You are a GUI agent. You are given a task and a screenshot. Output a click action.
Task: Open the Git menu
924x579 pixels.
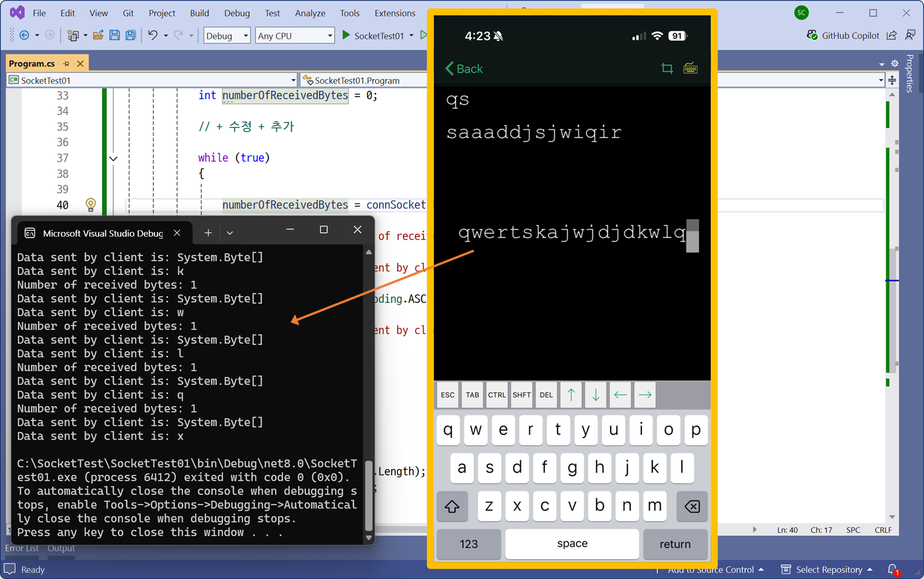click(129, 13)
